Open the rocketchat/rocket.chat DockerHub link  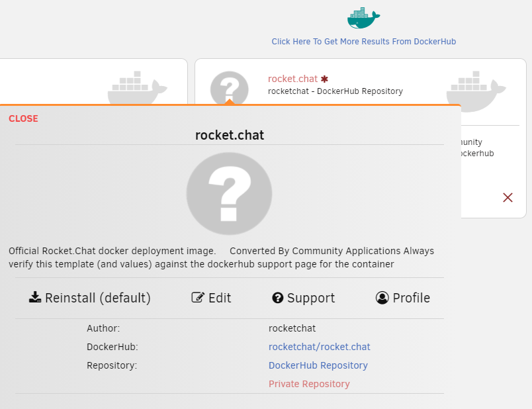tap(320, 347)
